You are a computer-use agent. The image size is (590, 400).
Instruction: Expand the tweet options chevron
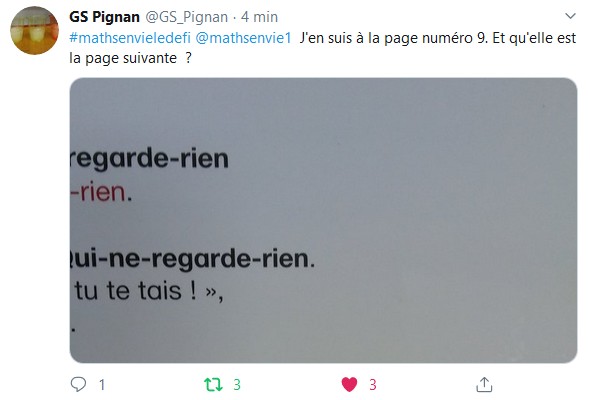[x=570, y=16]
